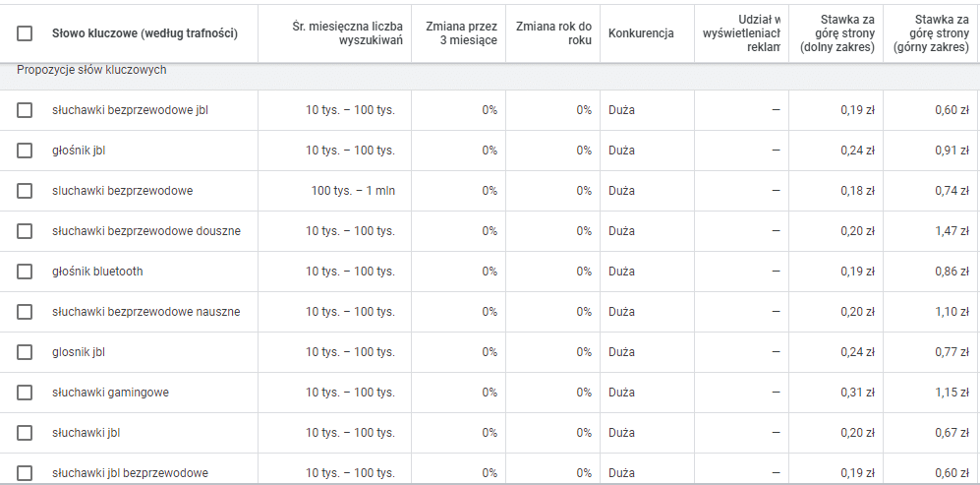980x485 pixels.
Task: Open the słuchawki gamingowe keyword text
Action: [x=110, y=393]
